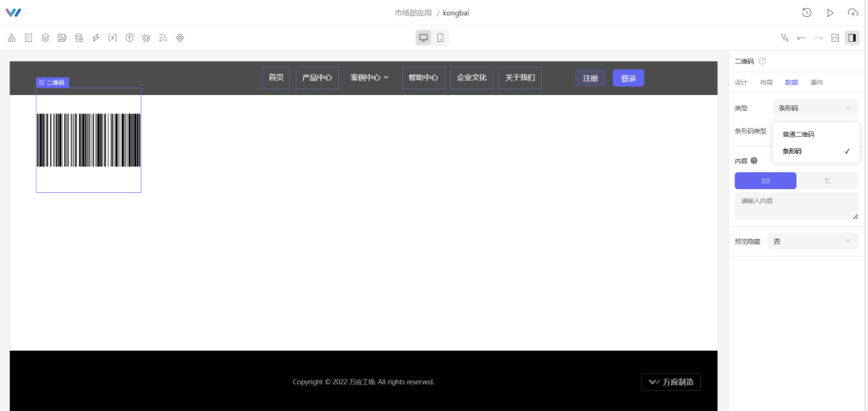Viewport: 868px width, 411px height.
Task: Choose 普通二维码 from the dropdown list
Action: tap(816, 134)
